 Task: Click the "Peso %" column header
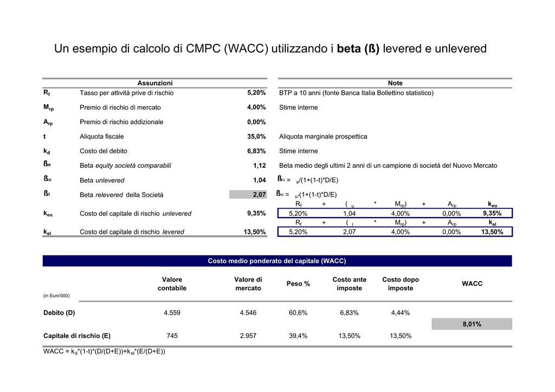(298, 284)
